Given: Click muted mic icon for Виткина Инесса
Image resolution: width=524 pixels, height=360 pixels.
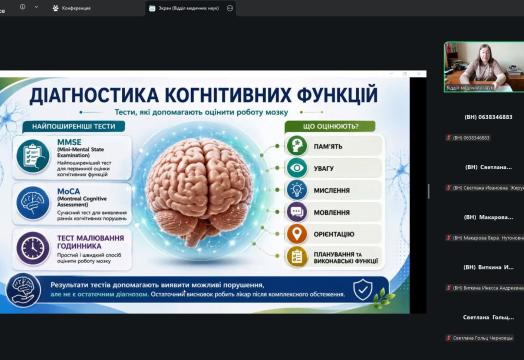Looking at the screenshot, I should (x=449, y=288).
